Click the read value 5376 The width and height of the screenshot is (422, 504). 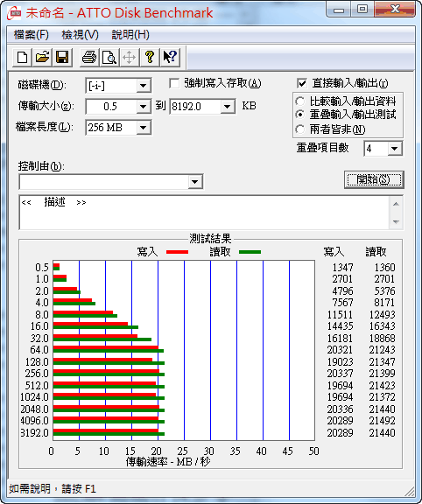point(384,290)
